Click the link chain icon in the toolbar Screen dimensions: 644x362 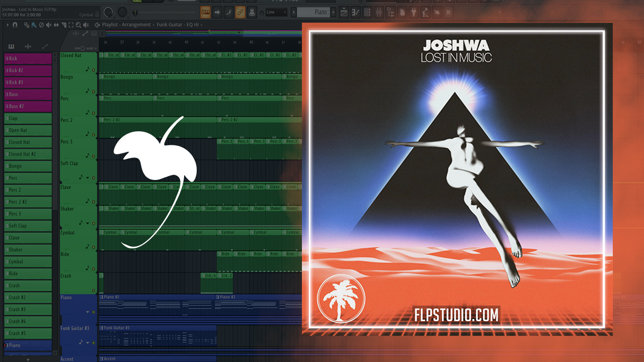[240, 12]
